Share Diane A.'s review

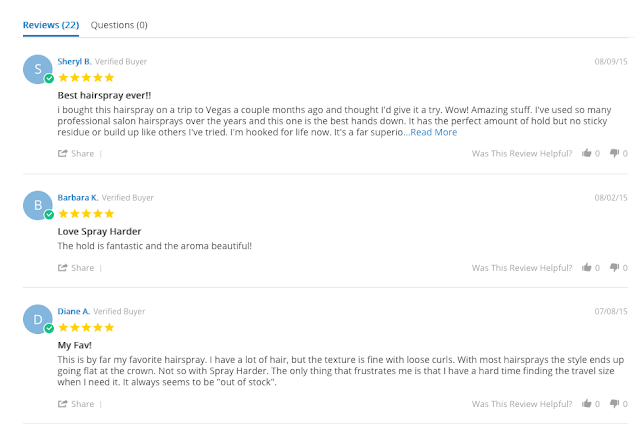coord(77,404)
